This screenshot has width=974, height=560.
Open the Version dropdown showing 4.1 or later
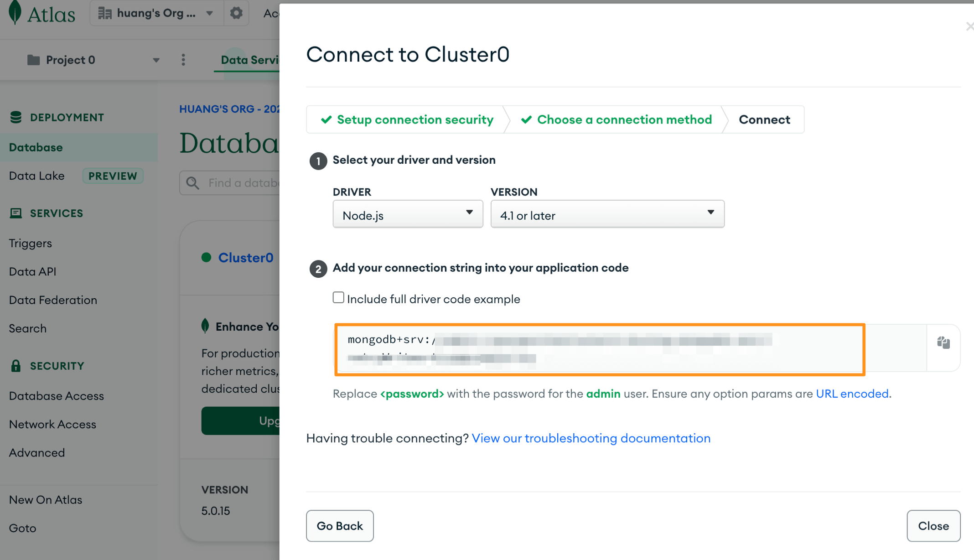(607, 214)
